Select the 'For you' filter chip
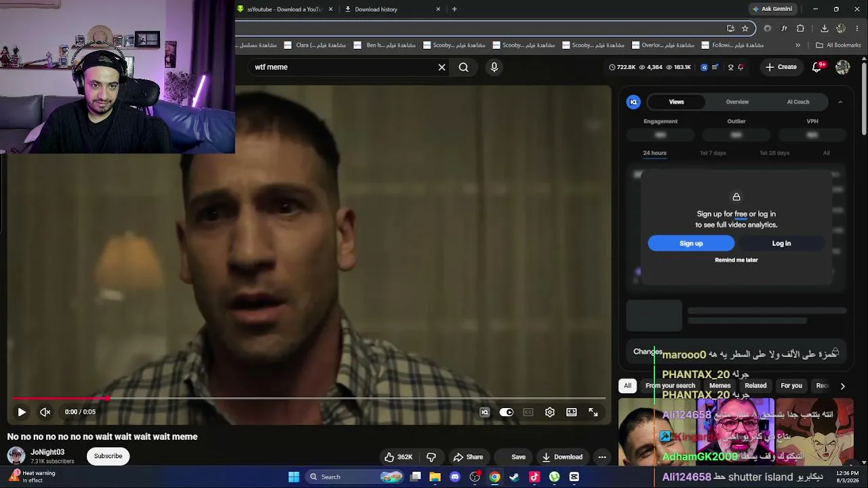 tap(791, 386)
